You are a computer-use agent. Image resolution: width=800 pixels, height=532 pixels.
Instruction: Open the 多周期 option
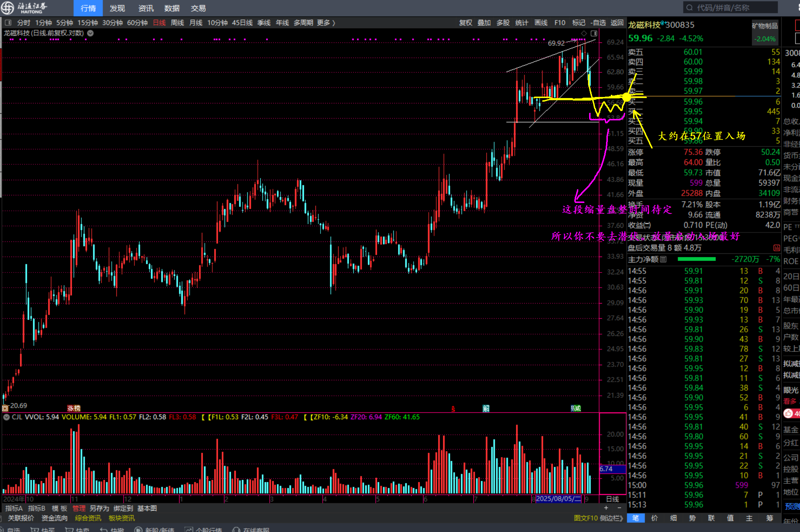[303, 23]
